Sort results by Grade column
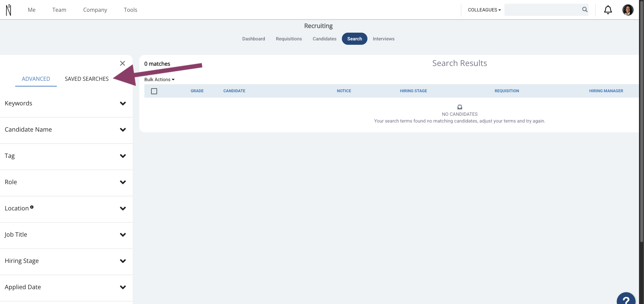The image size is (644, 304). 197,91
